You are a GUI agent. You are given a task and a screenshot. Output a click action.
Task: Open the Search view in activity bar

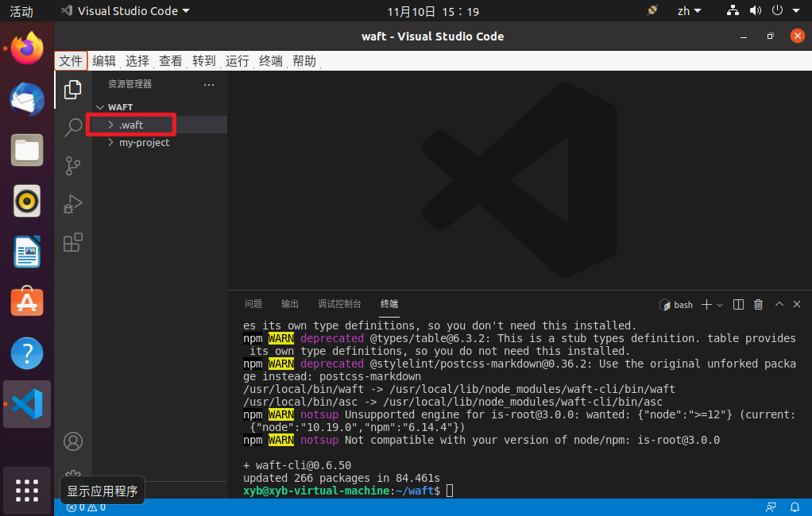tap(72, 127)
